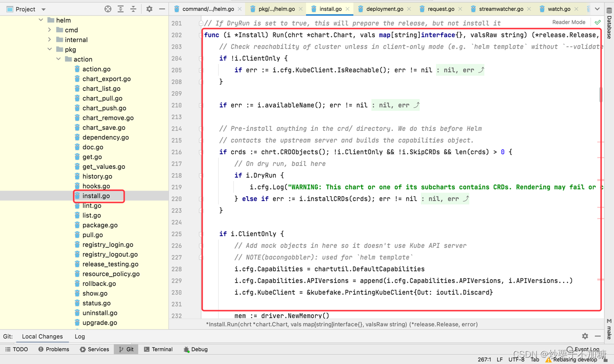
Task: Expand the cmd folder
Action: pos(50,30)
